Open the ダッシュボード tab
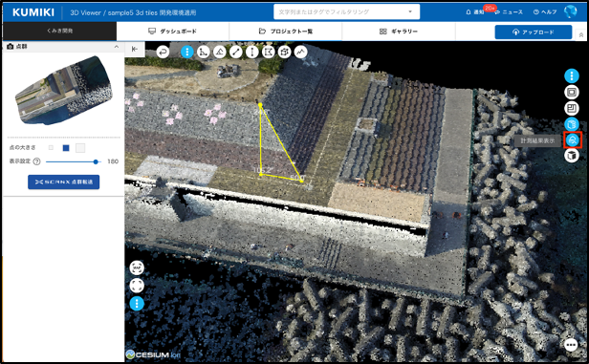The width and height of the screenshot is (589, 364). click(172, 32)
